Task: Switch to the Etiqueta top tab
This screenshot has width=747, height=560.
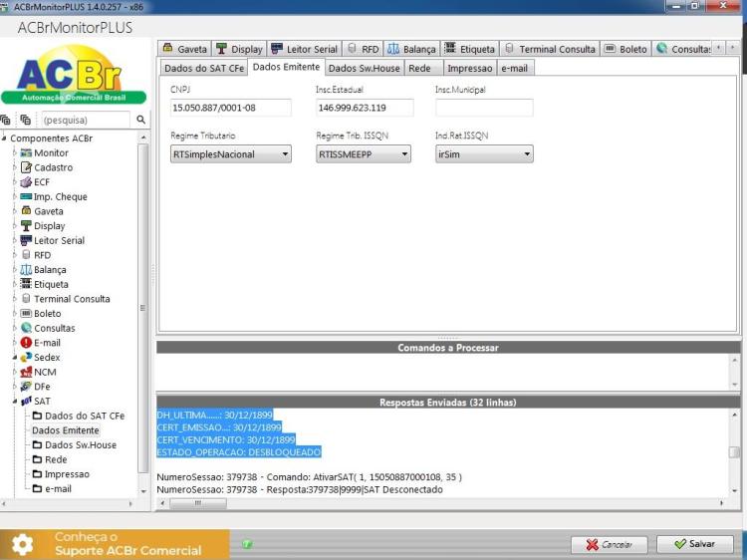Action: point(470,49)
